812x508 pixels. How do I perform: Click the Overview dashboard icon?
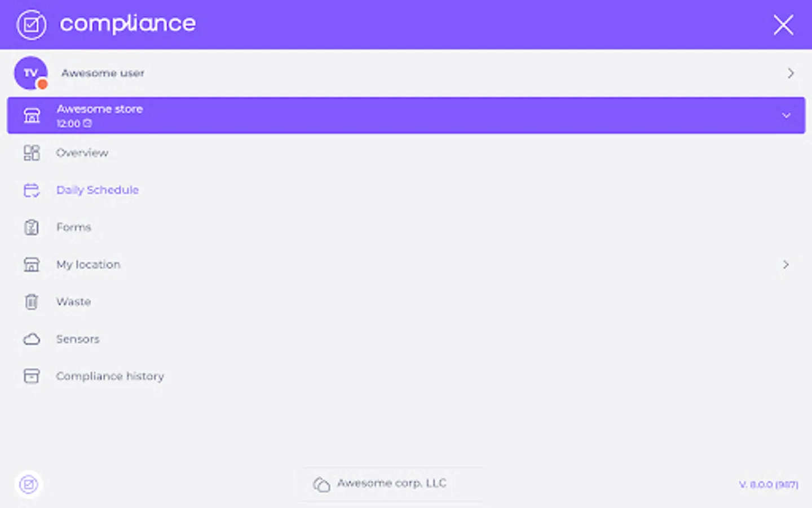click(32, 153)
